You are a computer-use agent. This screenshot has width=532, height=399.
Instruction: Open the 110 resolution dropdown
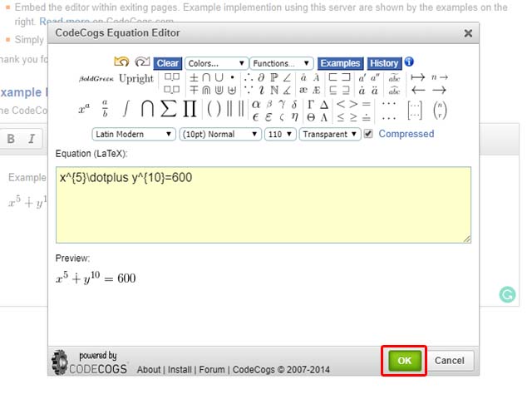(280, 135)
